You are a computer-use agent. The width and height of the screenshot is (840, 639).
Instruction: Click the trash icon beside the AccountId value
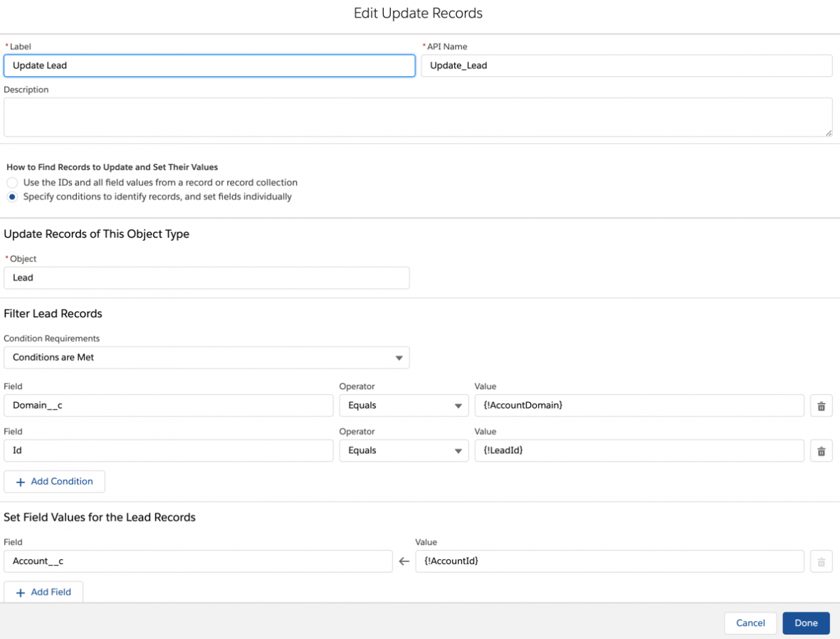[821, 561]
